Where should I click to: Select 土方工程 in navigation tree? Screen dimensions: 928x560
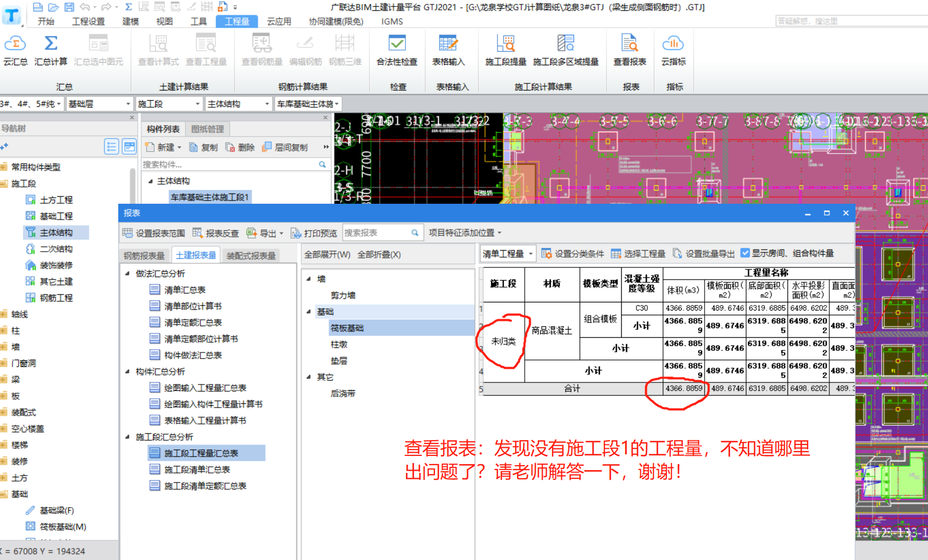tap(56, 200)
